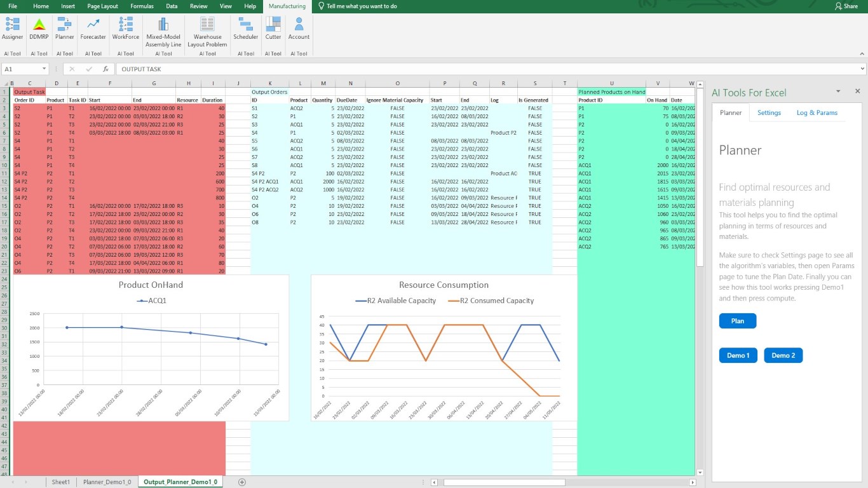868x488 pixels.
Task: Open the Settings tab in side pane
Action: tap(769, 112)
